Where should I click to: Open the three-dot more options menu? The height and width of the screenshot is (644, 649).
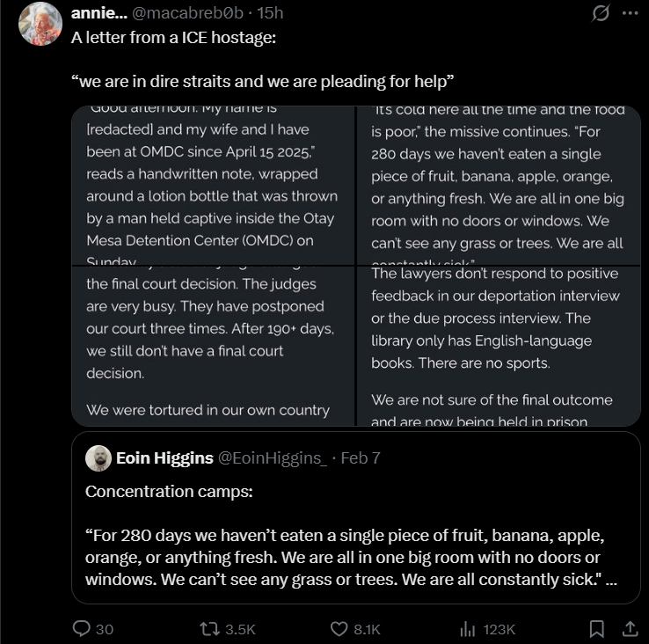tap(630, 13)
